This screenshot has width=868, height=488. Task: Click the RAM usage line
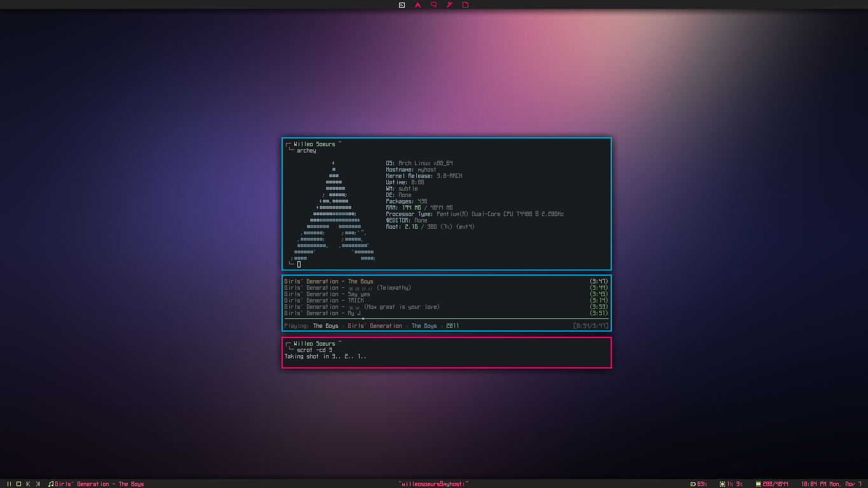point(419,208)
